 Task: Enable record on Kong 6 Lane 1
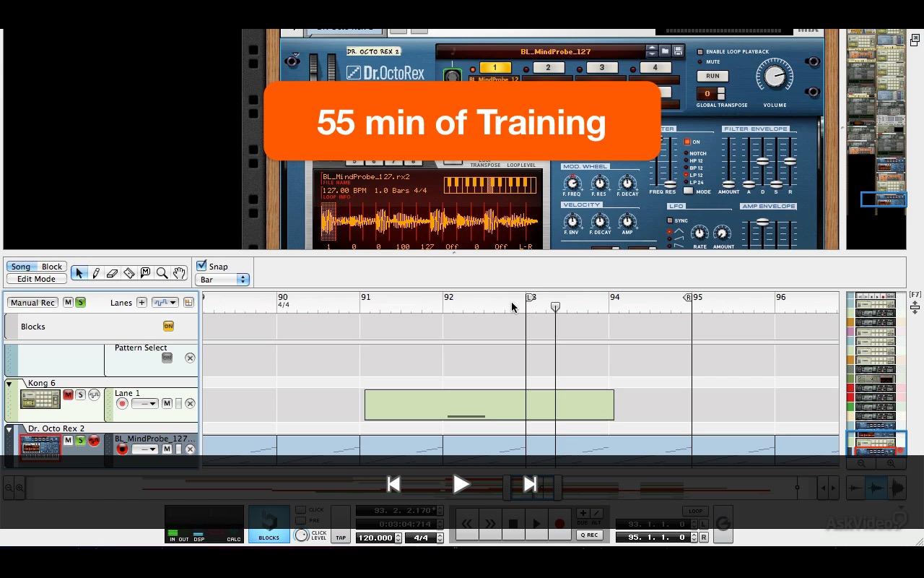(122, 403)
